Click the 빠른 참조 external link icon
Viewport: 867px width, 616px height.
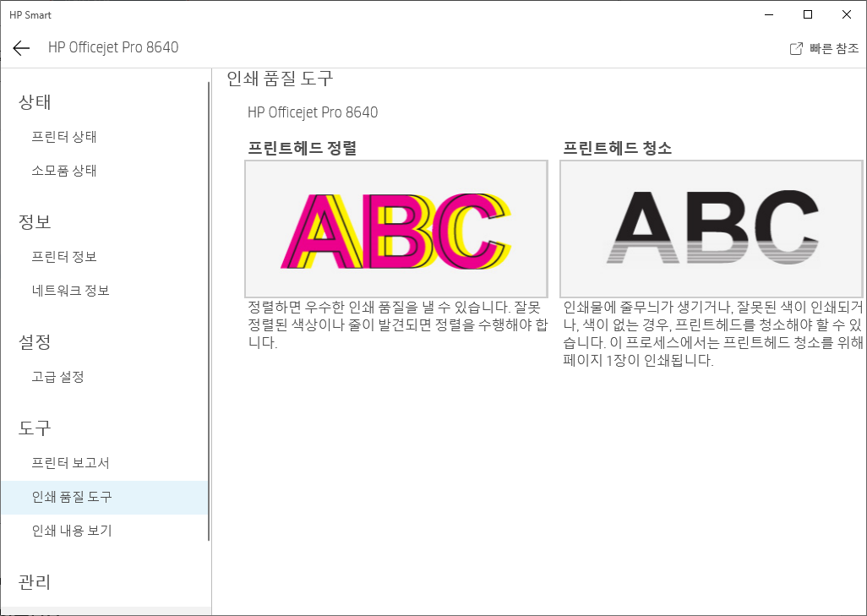[796, 49]
